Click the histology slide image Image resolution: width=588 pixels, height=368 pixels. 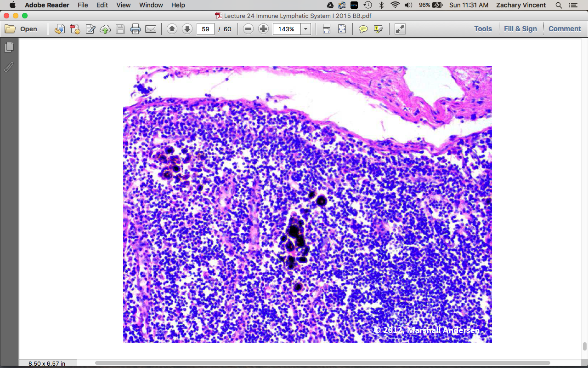[x=307, y=204]
